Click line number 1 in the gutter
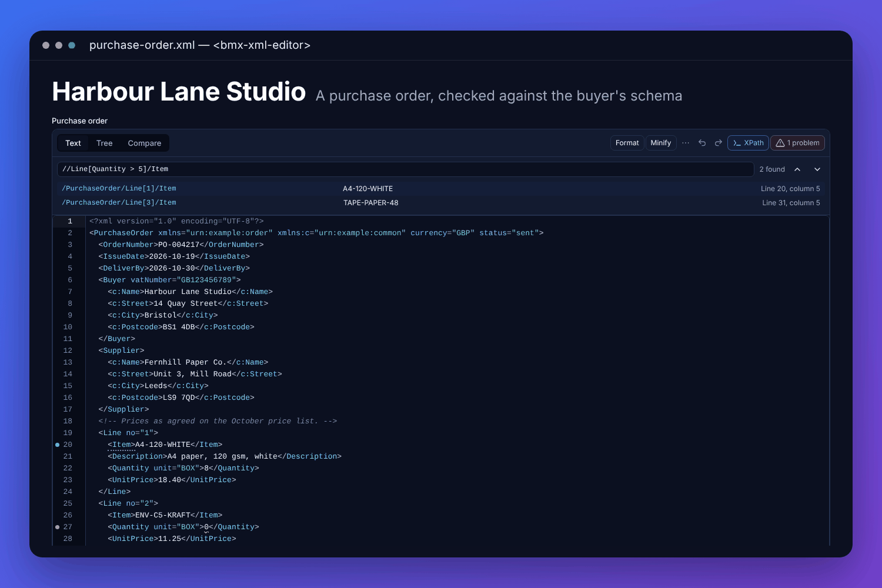Image resolution: width=882 pixels, height=588 pixels. (70, 221)
